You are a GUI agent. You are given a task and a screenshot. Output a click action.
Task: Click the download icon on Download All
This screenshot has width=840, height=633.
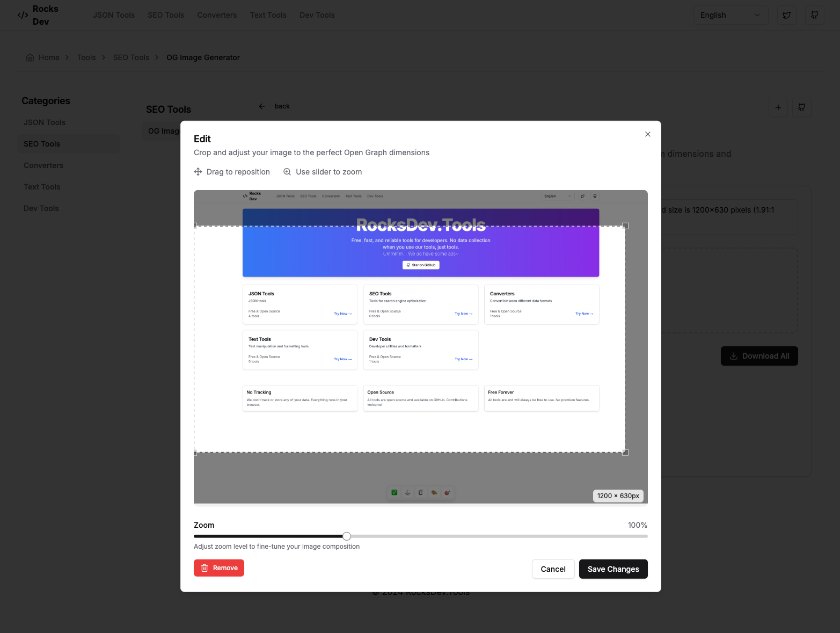click(734, 356)
